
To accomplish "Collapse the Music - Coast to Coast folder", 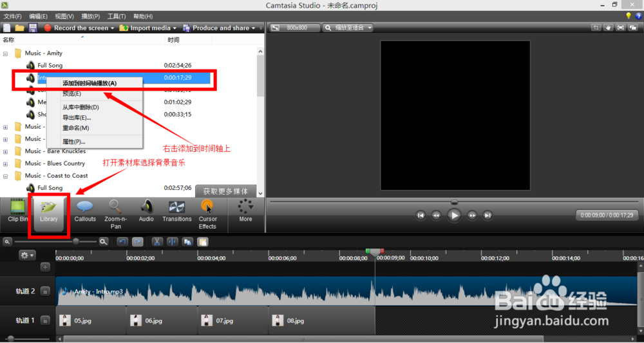I will 5,176.
